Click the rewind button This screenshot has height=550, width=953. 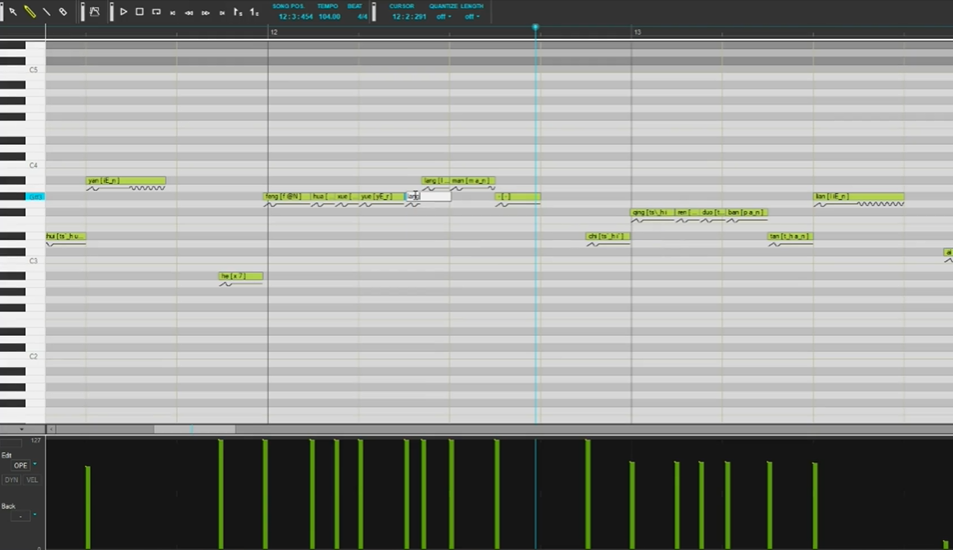coord(189,13)
